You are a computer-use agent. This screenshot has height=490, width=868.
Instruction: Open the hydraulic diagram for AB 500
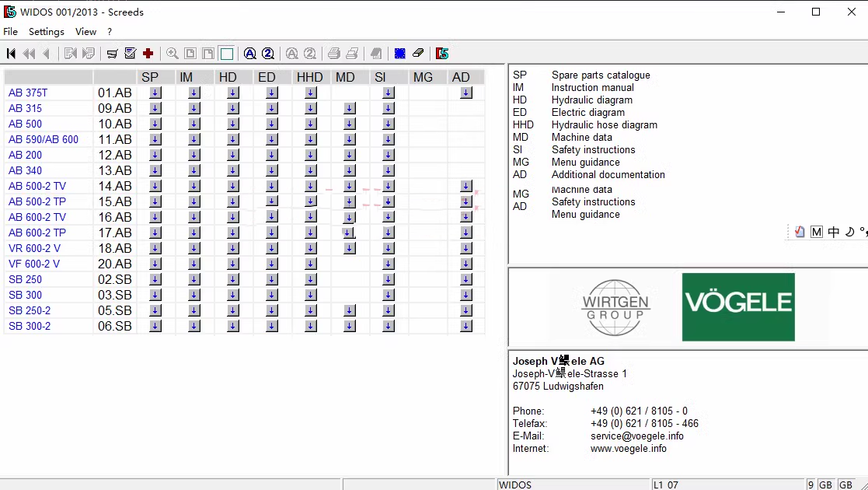233,124
